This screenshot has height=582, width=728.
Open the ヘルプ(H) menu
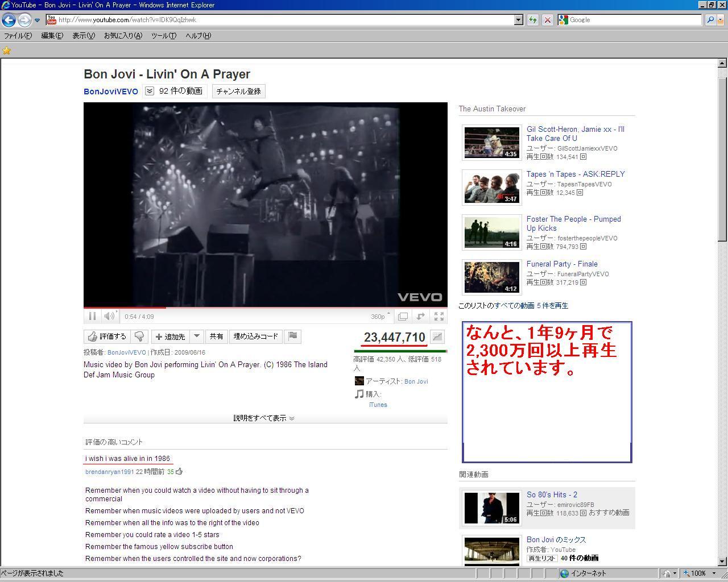198,36
